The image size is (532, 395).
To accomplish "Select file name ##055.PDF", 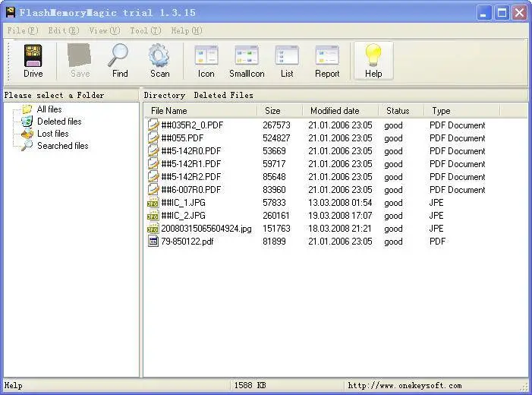I will coord(182,138).
